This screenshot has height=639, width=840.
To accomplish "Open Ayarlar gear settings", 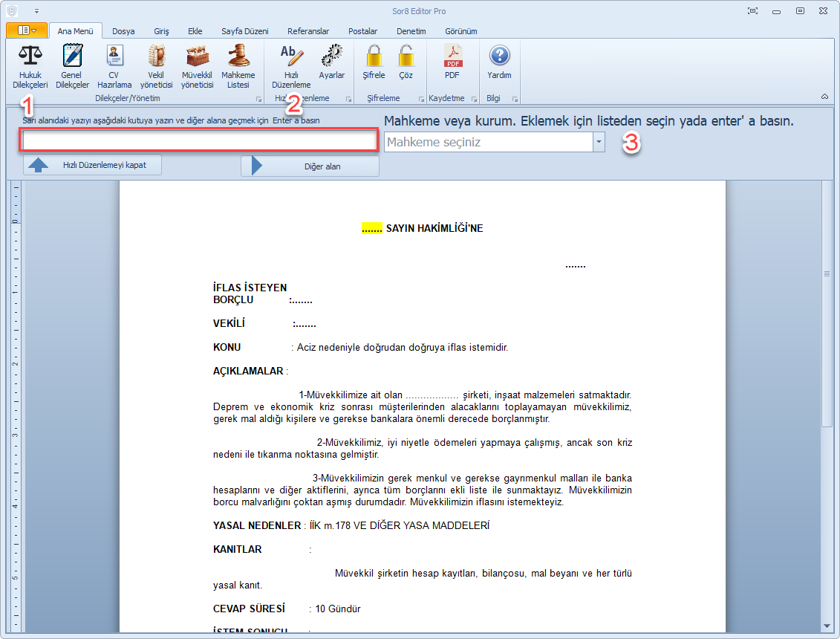I will [x=331, y=57].
